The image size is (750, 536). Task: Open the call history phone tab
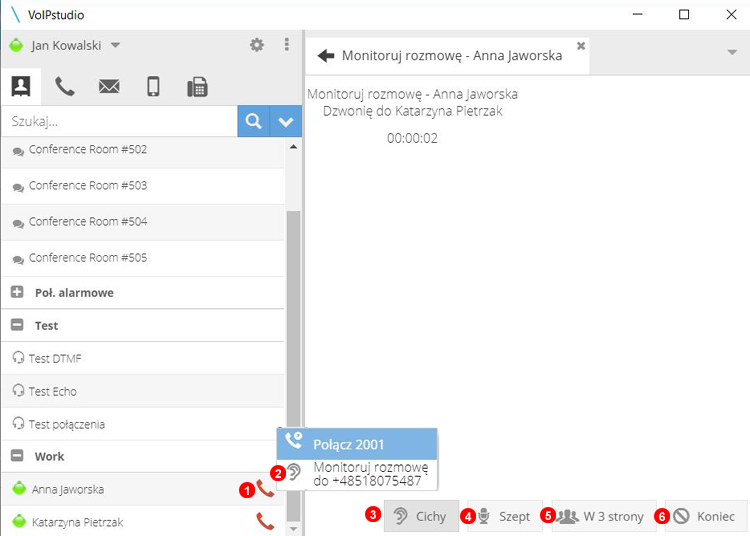pyautogui.click(x=65, y=86)
